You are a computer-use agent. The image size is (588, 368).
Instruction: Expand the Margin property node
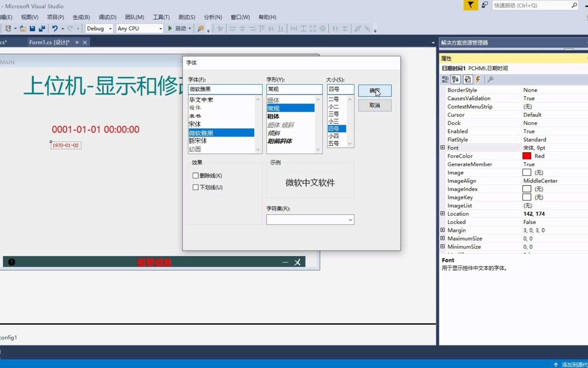442,230
